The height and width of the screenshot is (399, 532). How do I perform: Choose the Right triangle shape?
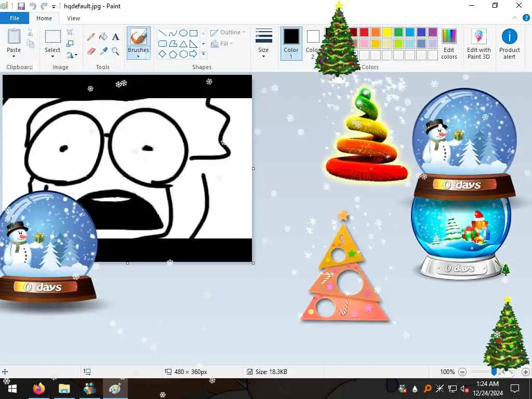coord(193,44)
